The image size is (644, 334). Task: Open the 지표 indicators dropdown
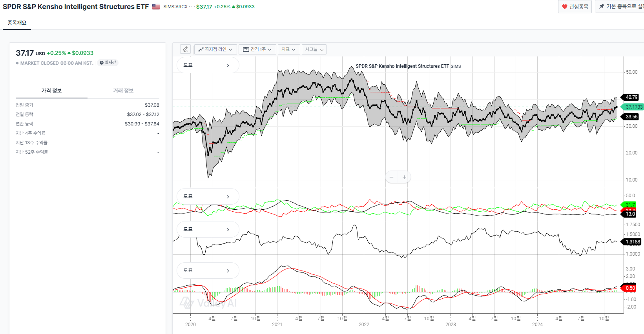click(288, 49)
